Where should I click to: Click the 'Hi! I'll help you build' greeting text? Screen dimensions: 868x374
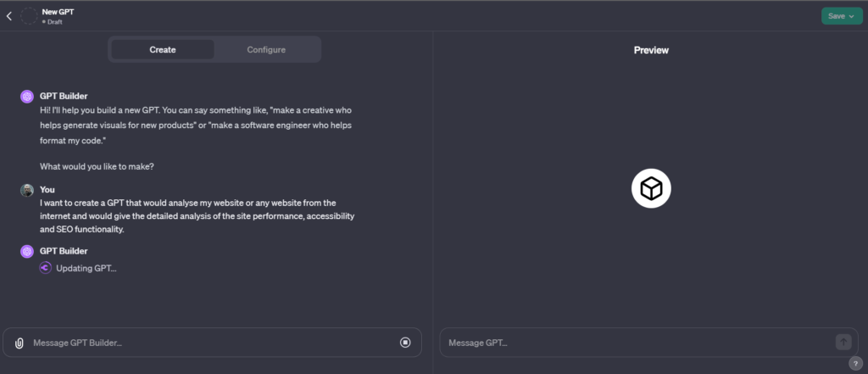[196, 126]
